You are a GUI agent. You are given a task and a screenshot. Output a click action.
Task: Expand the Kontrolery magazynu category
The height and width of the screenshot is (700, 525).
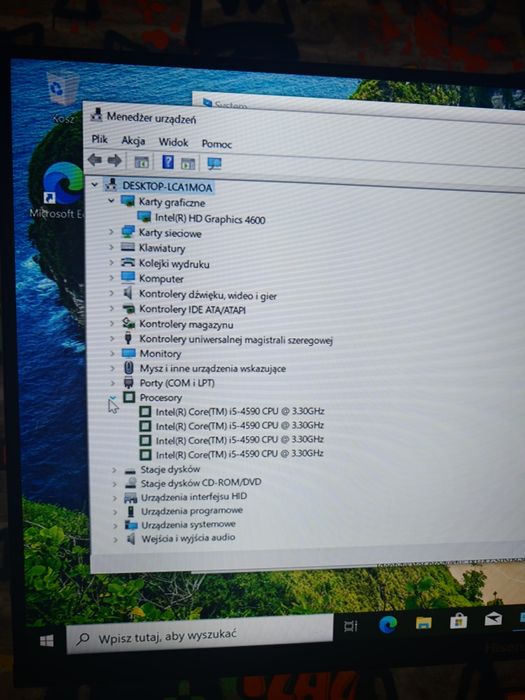click(112, 323)
